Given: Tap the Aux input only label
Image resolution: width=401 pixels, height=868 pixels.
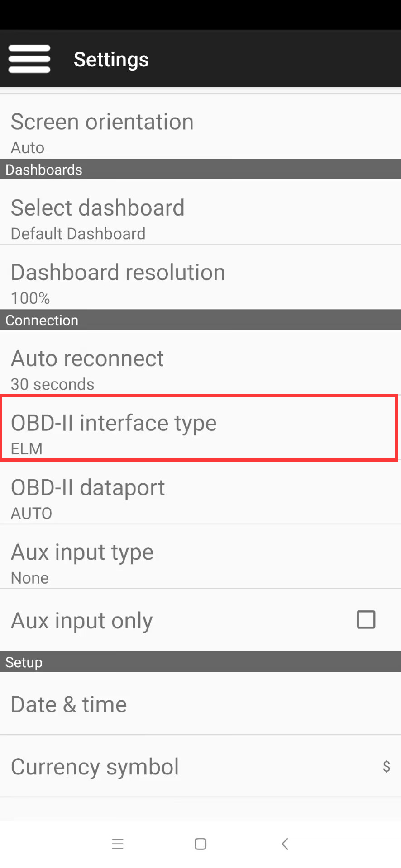Looking at the screenshot, I should click(82, 621).
